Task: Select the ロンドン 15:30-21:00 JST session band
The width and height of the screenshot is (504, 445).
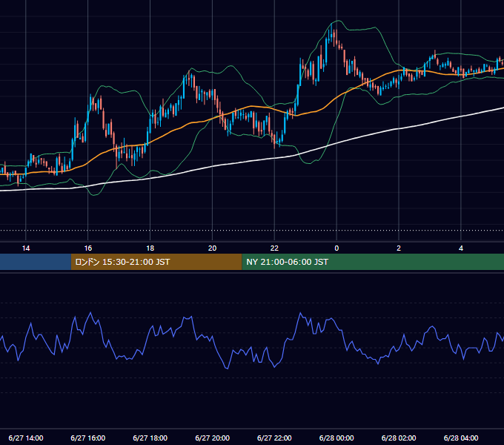Action: [x=156, y=262]
